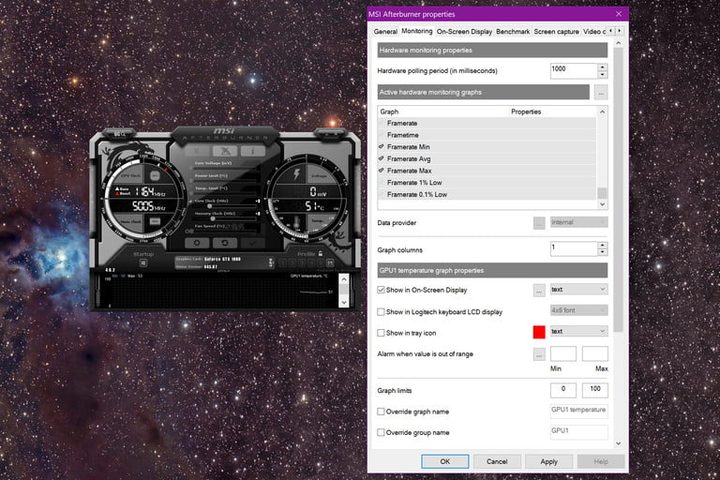Screen dimensions: 720x480
Task: Go to the Benchmark tab
Action: tap(513, 32)
